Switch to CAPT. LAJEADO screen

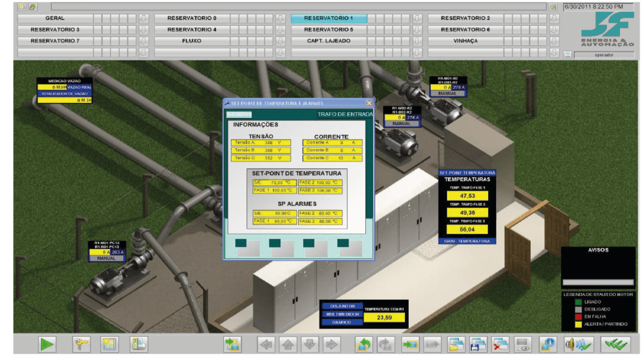[328, 41]
